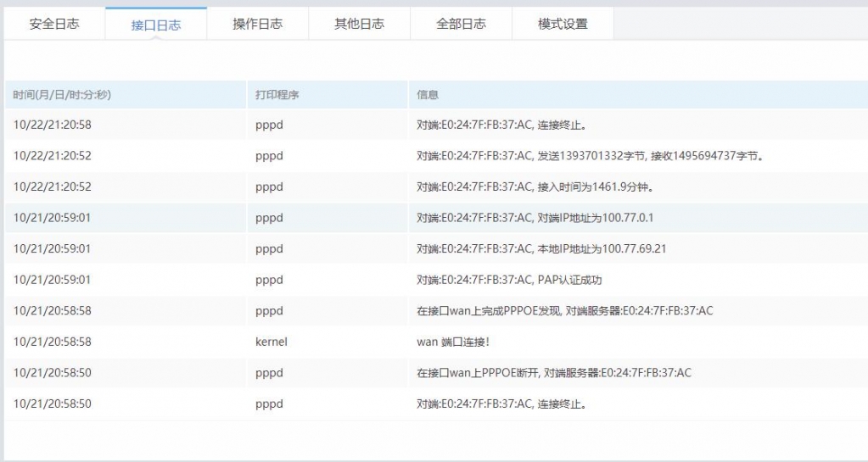The image size is (868, 462).
Task: Open the 模式设置 tab
Action: [563, 24]
